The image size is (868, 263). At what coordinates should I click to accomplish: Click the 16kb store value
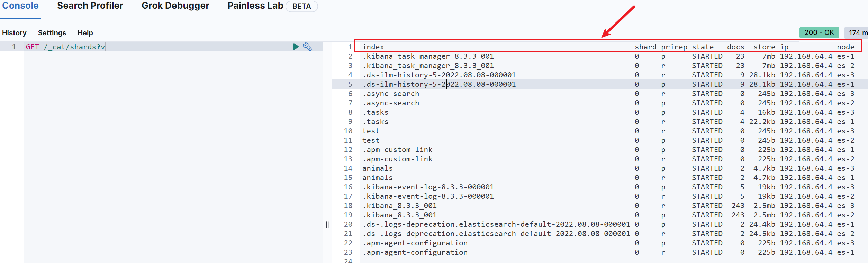[766, 112]
